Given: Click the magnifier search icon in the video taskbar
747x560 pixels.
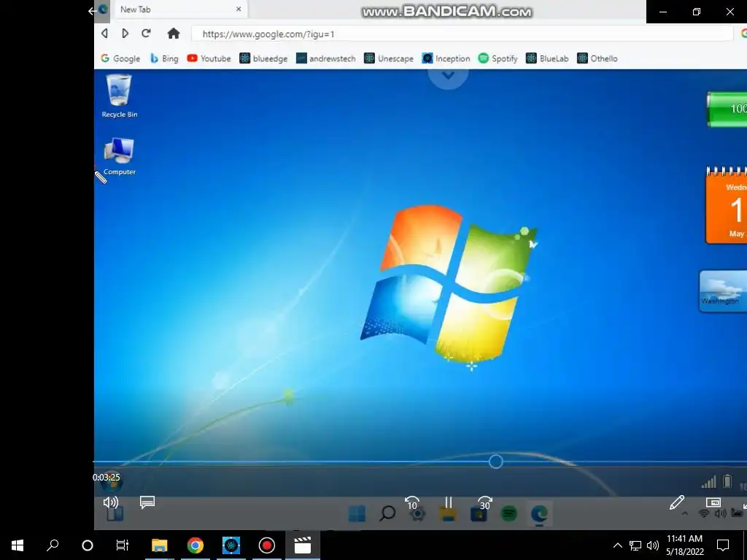Looking at the screenshot, I should pos(387,513).
